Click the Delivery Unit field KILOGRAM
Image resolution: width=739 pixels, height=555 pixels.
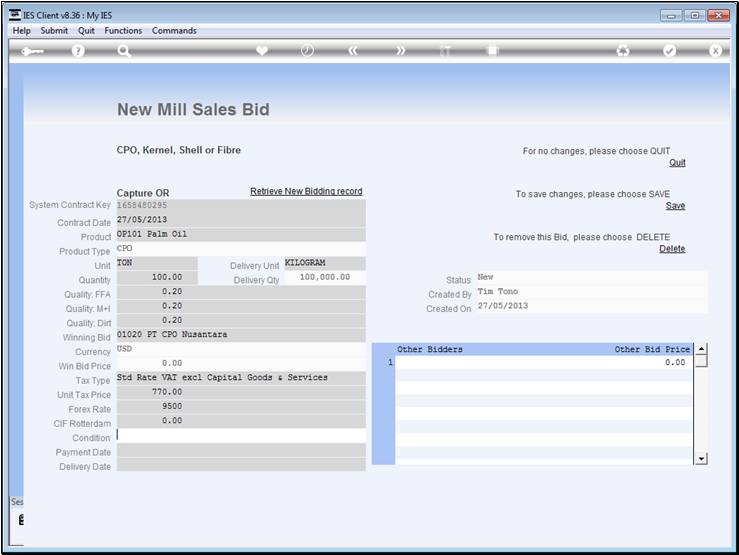pyautogui.click(x=325, y=263)
